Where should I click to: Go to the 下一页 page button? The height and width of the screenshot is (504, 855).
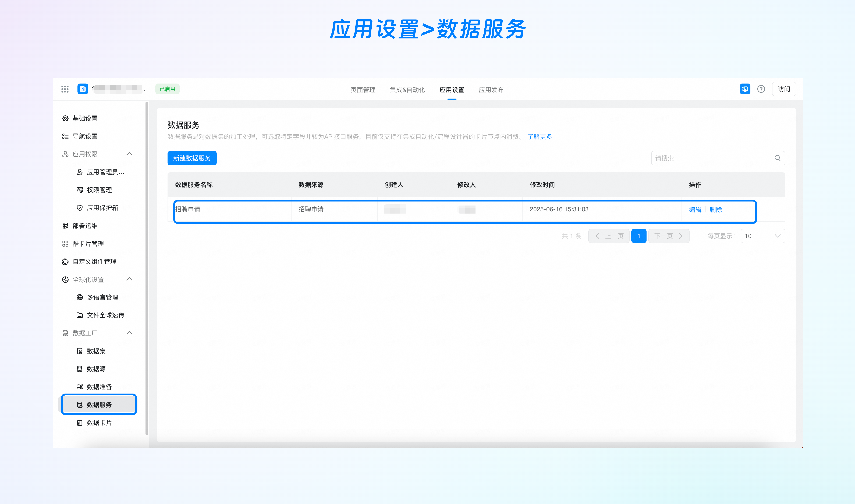(669, 236)
